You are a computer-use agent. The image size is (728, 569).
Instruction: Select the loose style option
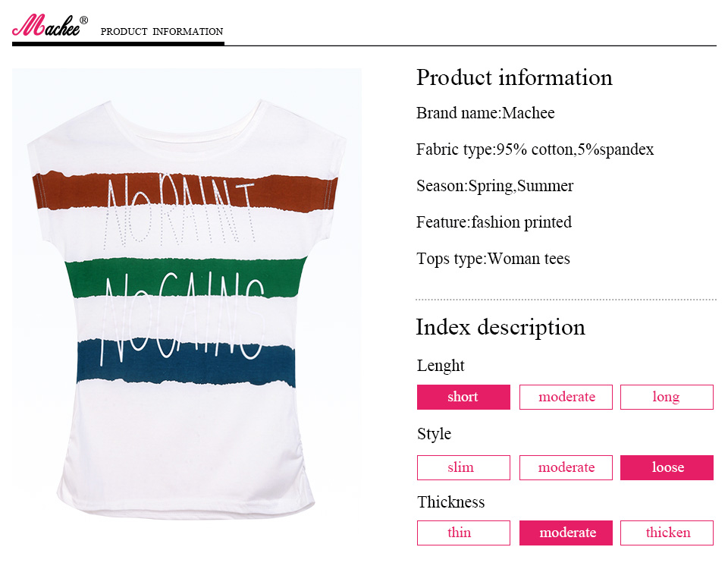coord(667,467)
